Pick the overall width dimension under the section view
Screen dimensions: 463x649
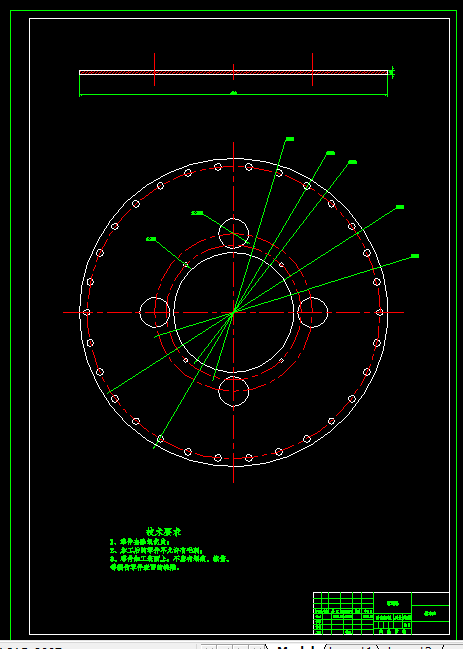tap(233, 93)
